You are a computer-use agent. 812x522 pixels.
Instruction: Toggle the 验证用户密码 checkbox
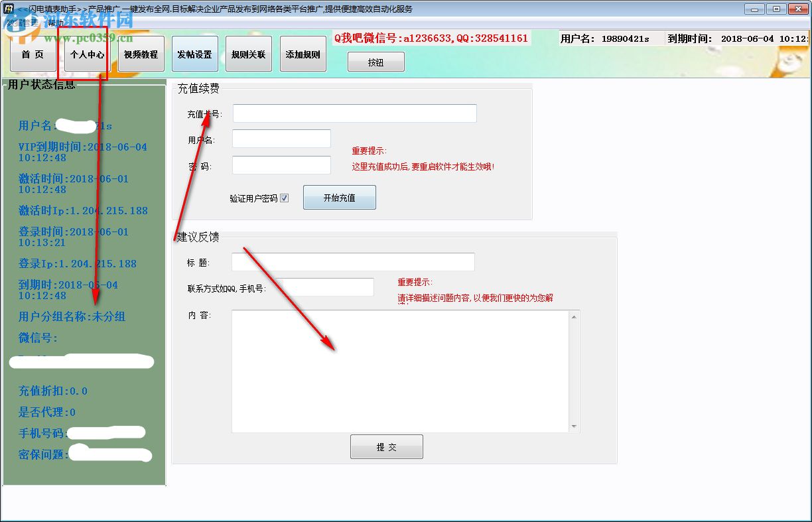click(285, 198)
